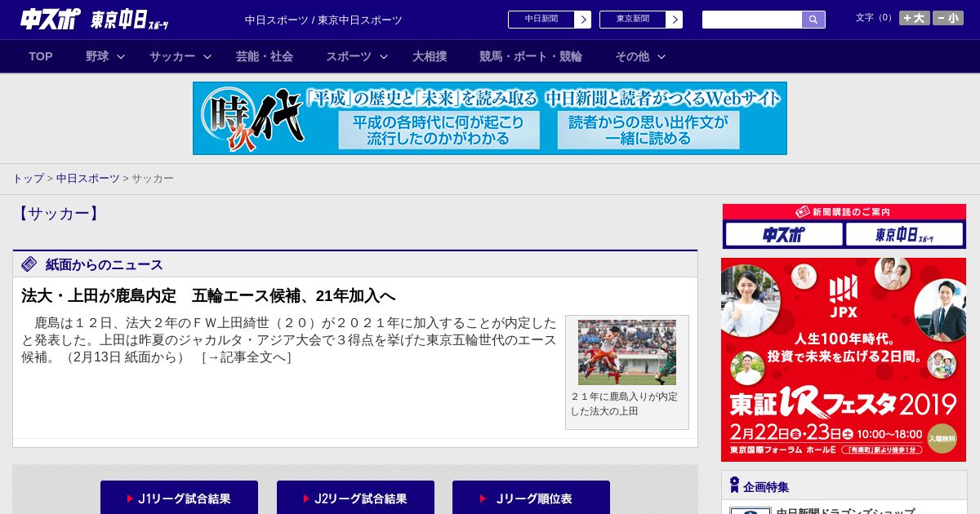Open 野球 navigation menu
The image size is (980, 514).
coord(97,56)
